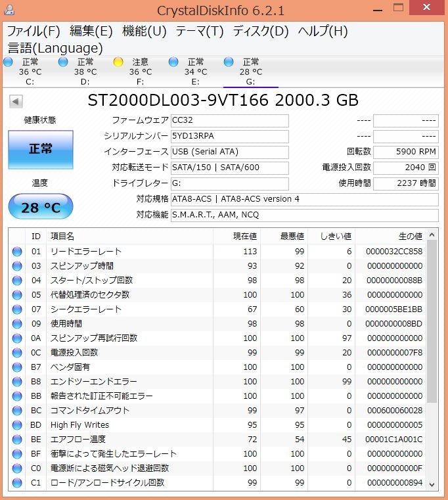Click the scrollbar up arrow
This screenshot has height=500, width=448.
click(432, 235)
